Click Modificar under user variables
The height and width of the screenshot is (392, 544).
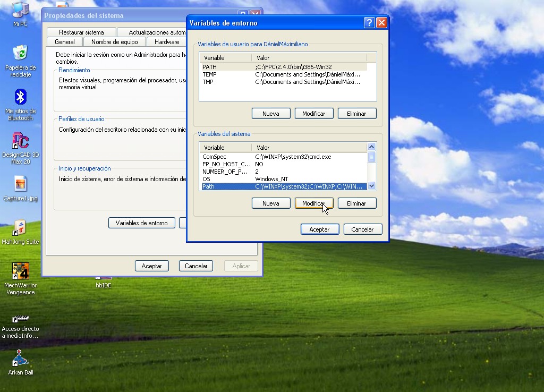click(314, 114)
